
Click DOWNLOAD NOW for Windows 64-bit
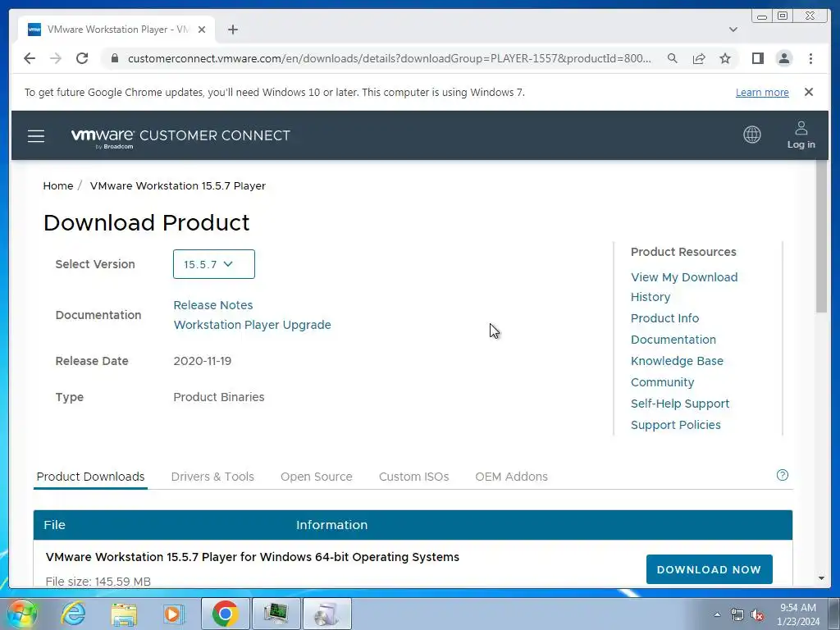coord(709,569)
